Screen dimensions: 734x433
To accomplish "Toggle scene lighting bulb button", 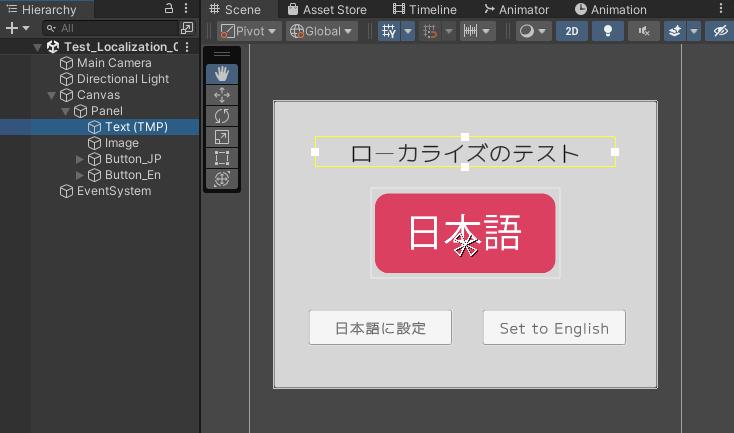I will 607,31.
